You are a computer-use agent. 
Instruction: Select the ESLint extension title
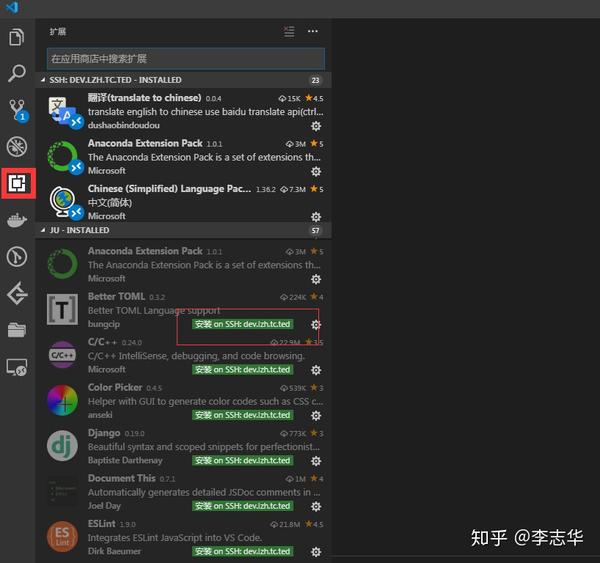click(101, 524)
